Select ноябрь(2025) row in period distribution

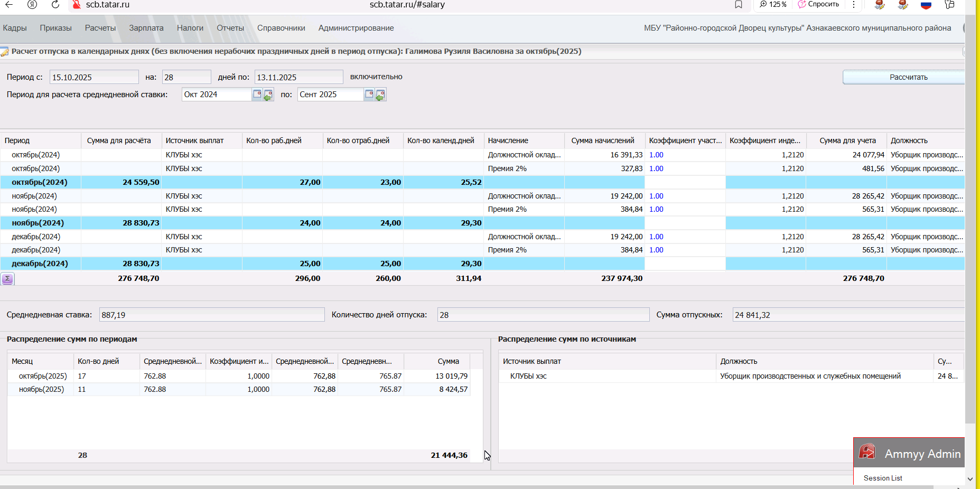[41, 390]
